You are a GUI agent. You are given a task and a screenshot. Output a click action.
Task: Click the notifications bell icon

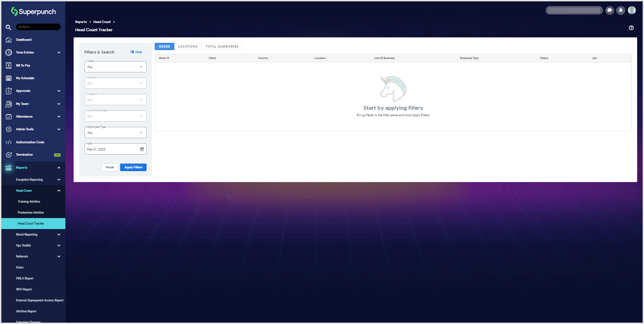point(621,10)
